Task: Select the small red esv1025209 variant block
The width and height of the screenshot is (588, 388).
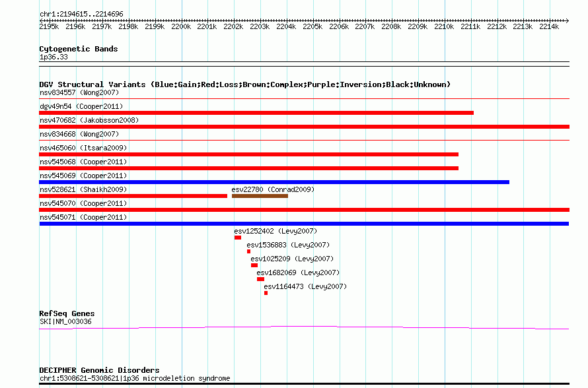Action: click(254, 265)
